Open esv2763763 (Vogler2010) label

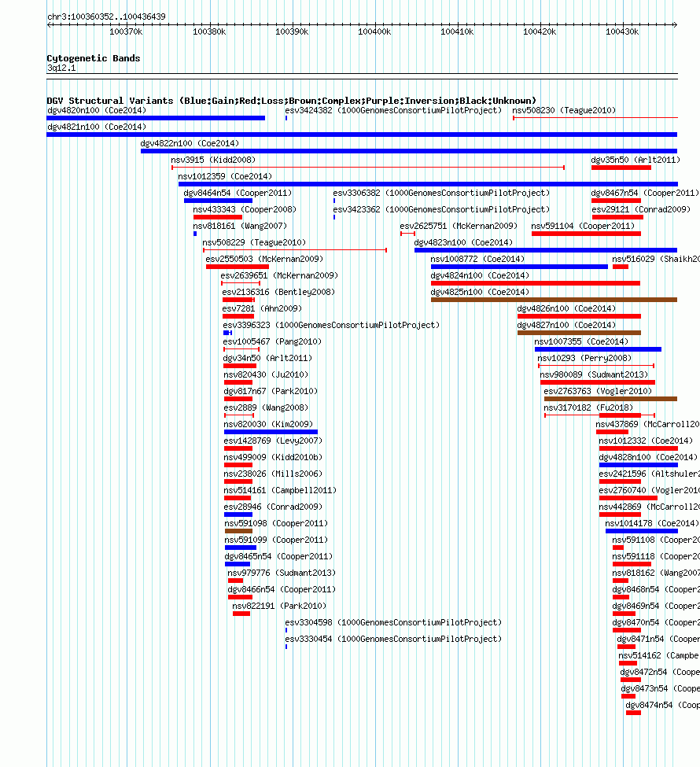pos(598,391)
